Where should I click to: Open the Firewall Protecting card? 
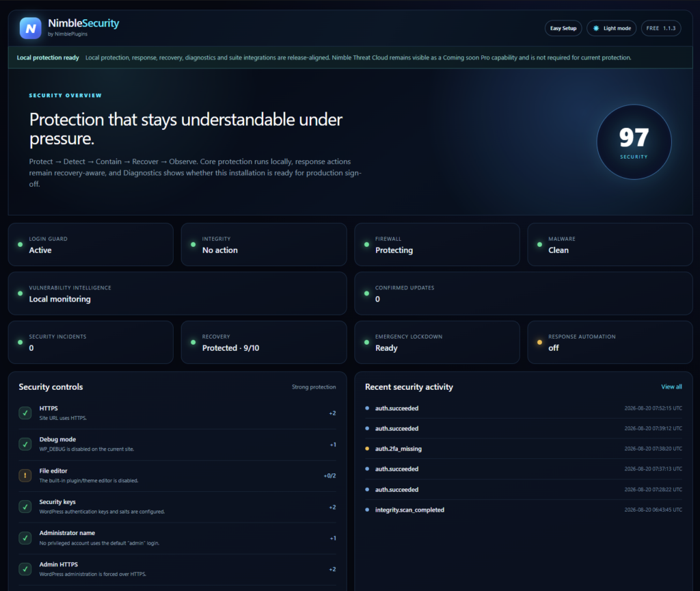click(437, 244)
